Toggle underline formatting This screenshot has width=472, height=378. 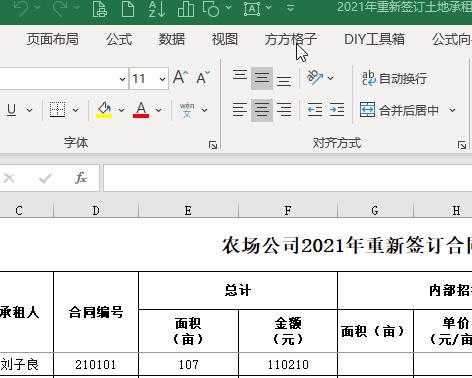click(11, 110)
